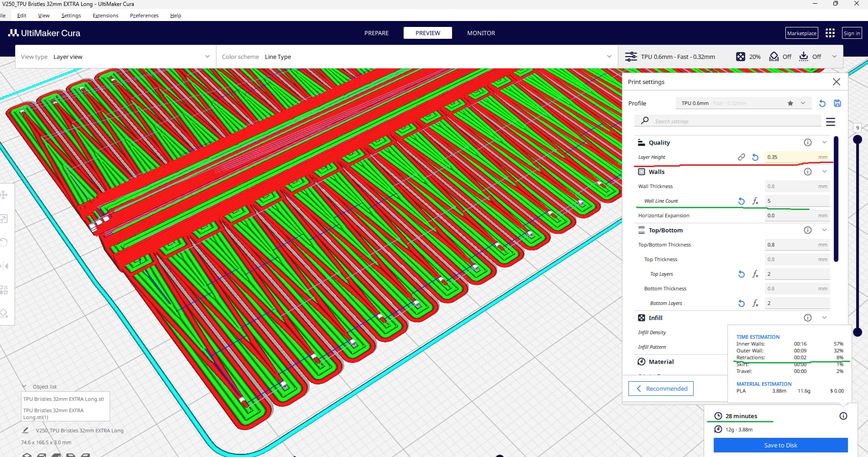
Task: Reset the profile using the revert arrow
Action: [822, 103]
